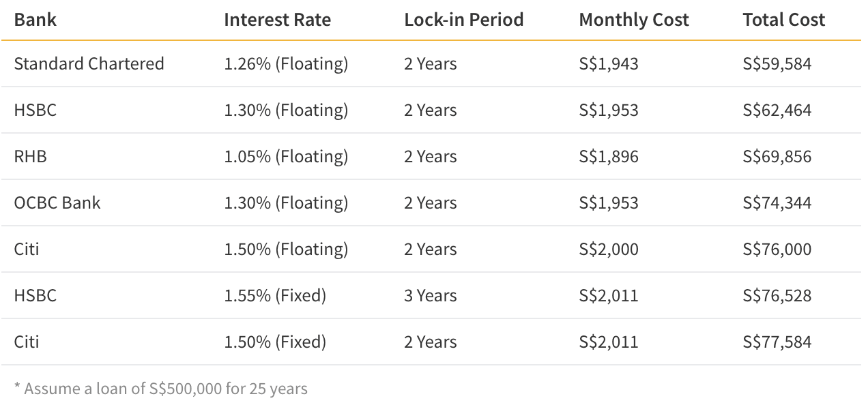Click the 1.55% (Fixed) interest rate
Screen dimensions: 868x405
[x=275, y=296]
